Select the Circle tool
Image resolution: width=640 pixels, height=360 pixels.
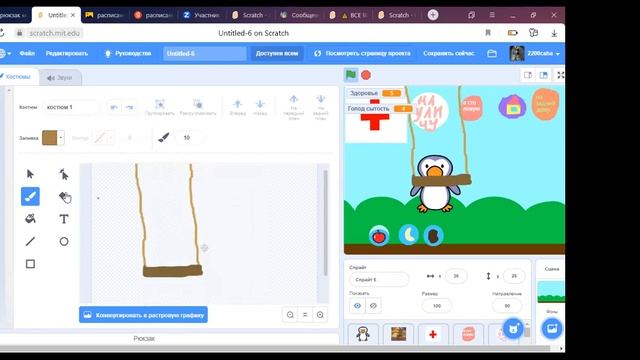[x=64, y=241]
